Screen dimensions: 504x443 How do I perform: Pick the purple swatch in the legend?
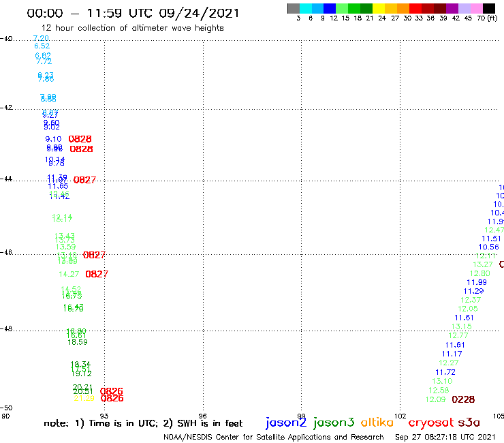coord(452,8)
